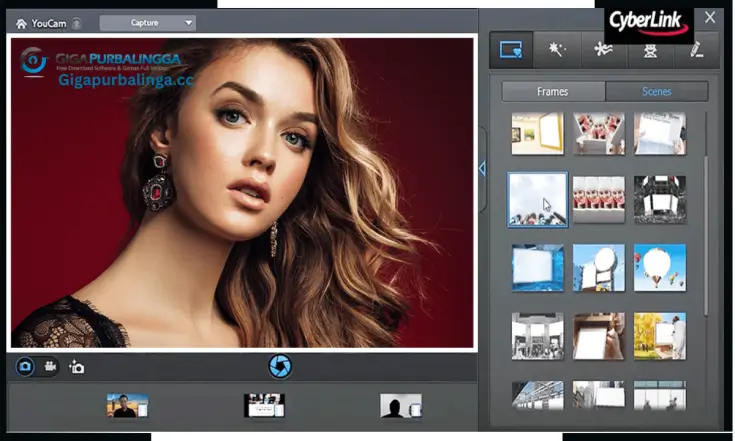Close the YouCam window

coord(710,17)
